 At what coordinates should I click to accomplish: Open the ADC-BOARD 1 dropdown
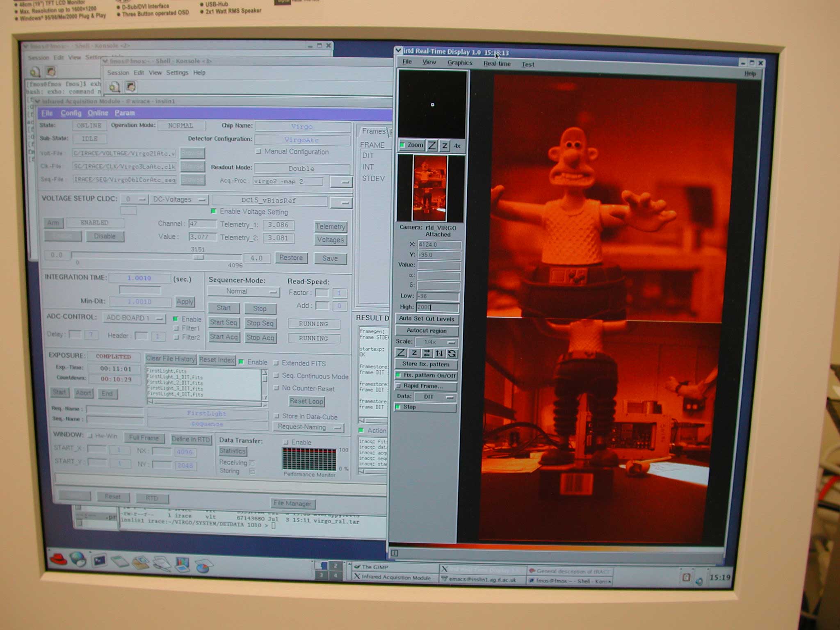point(134,318)
